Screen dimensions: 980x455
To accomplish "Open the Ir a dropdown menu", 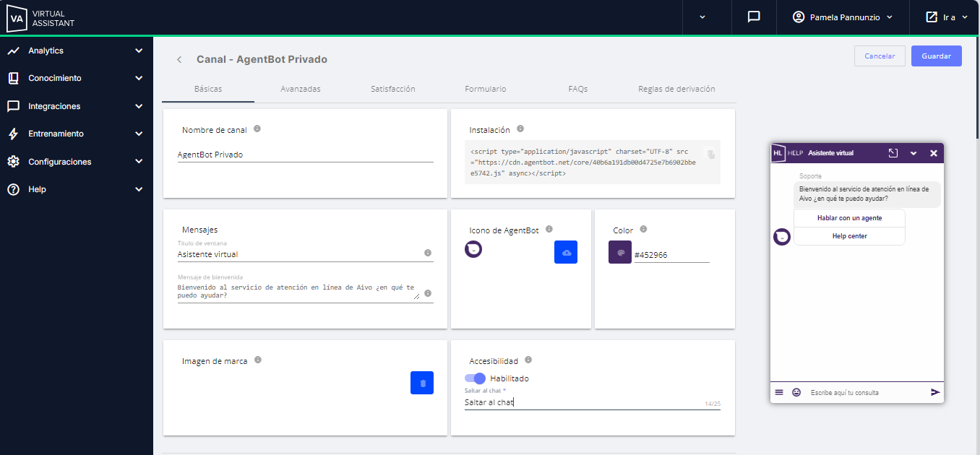I will click(946, 17).
